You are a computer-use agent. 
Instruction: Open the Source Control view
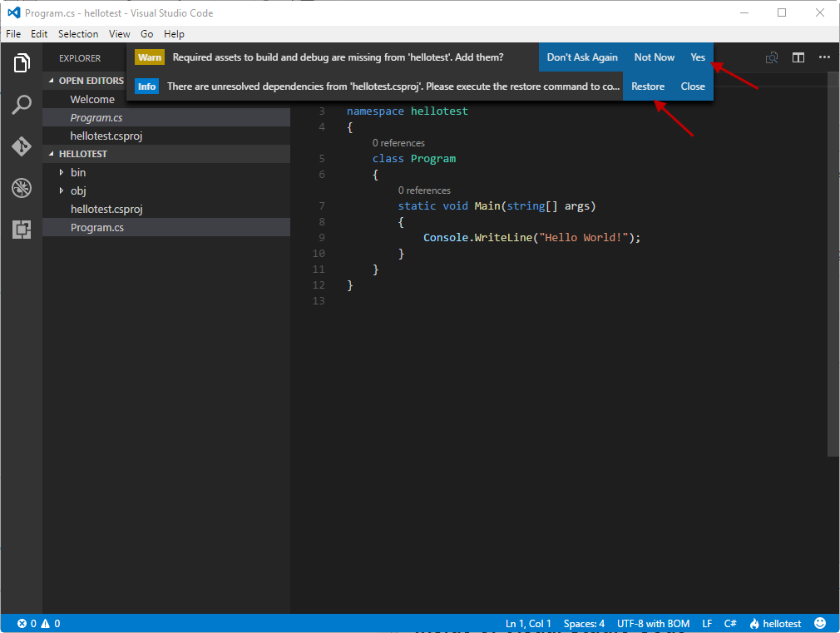[x=21, y=146]
